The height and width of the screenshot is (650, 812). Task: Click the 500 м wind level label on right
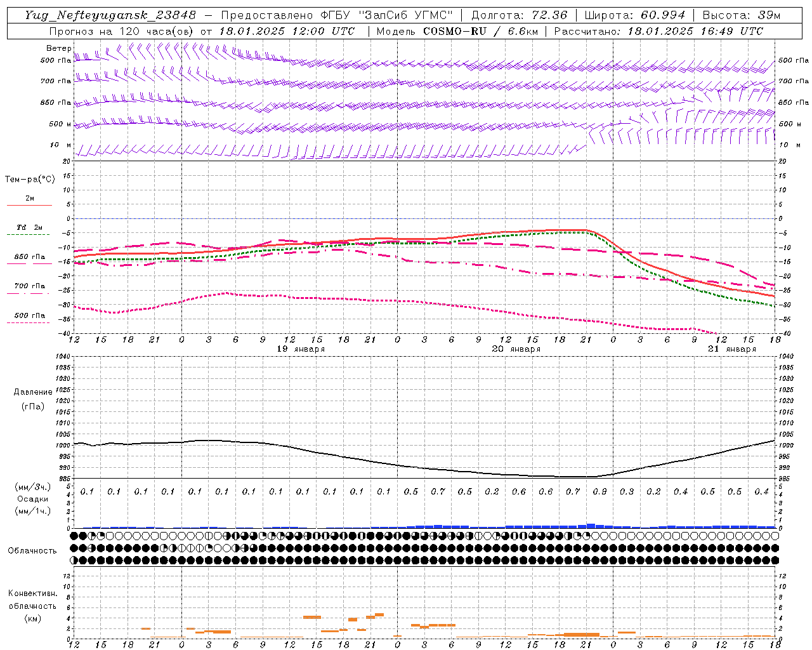(x=791, y=124)
